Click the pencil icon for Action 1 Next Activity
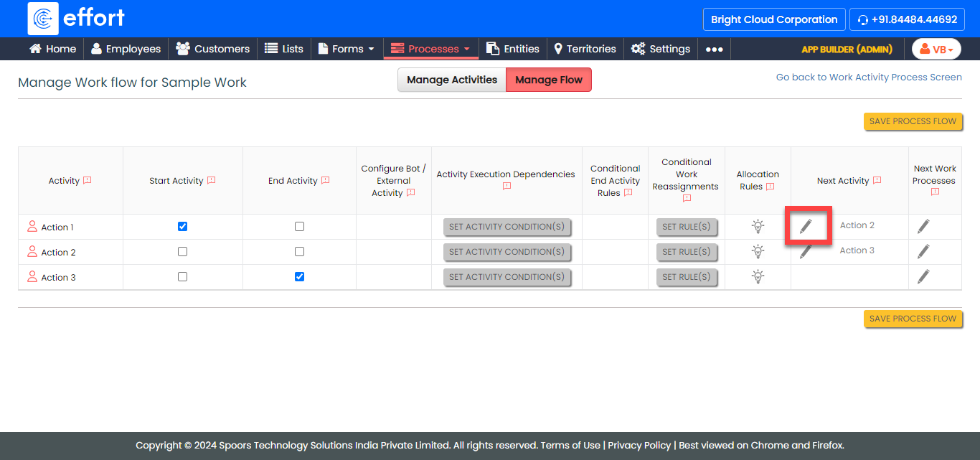This screenshot has width=980, height=460. [806, 227]
